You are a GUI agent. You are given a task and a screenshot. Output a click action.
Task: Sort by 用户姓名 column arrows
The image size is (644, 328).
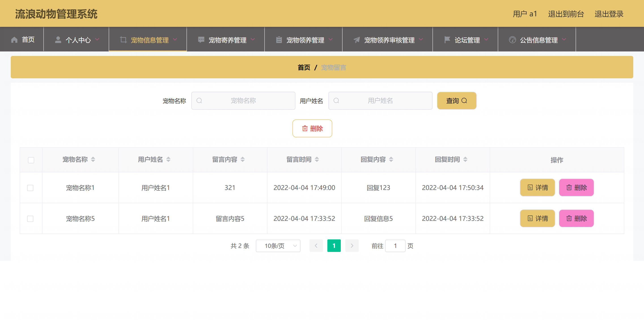click(x=168, y=159)
